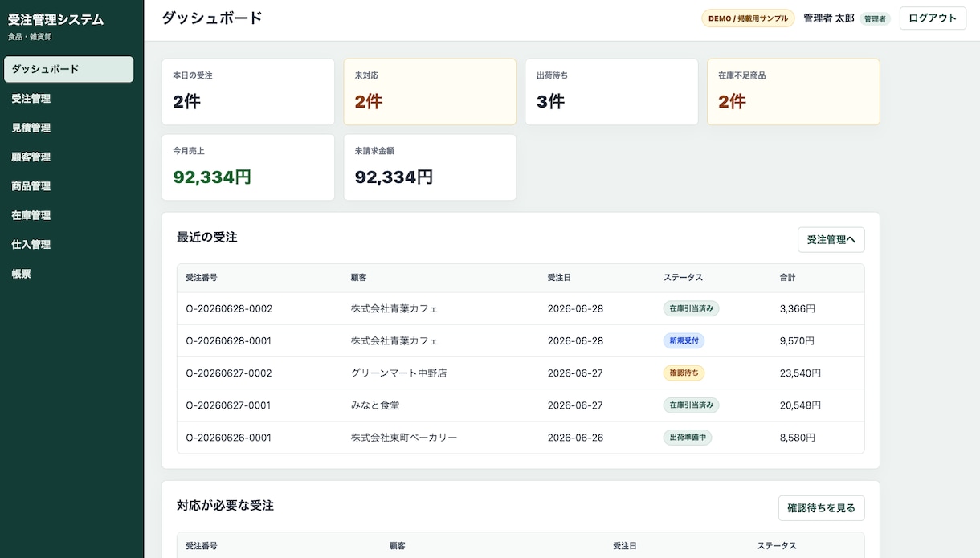The height and width of the screenshot is (558, 980).
Task: Click the 新規受付 status badge
Action: point(684,340)
